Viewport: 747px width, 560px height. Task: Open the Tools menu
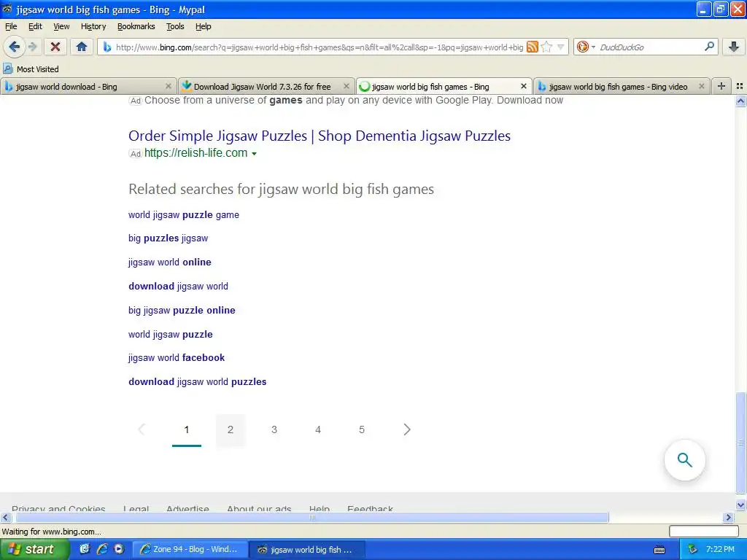[x=175, y=26]
